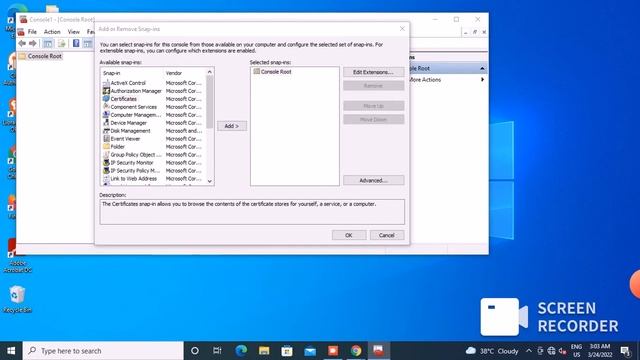Open the Recycle Bin desktop icon
Image resolution: width=640 pixels, height=360 pixels.
point(17,299)
